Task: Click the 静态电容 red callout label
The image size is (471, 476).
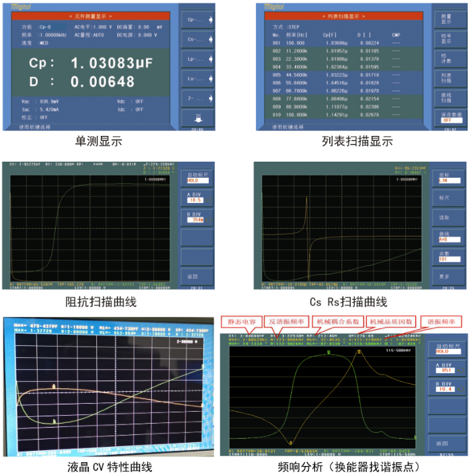Action: point(241,322)
